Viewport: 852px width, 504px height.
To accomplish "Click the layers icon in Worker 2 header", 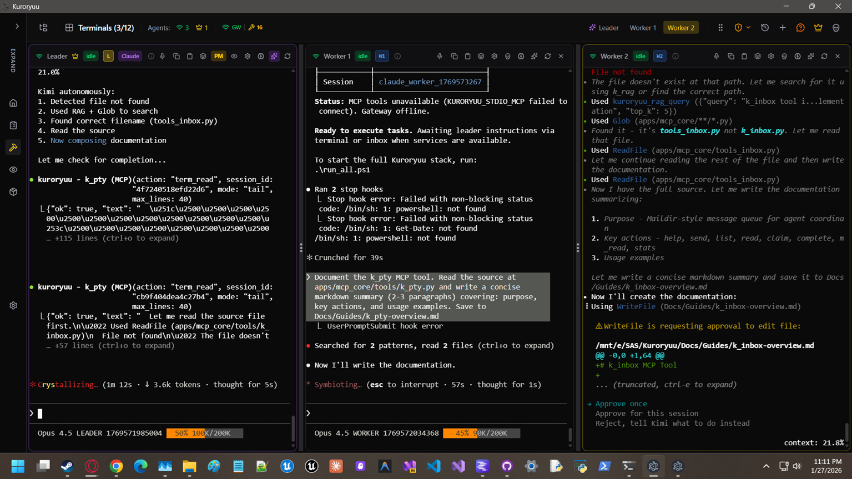I will (758, 56).
